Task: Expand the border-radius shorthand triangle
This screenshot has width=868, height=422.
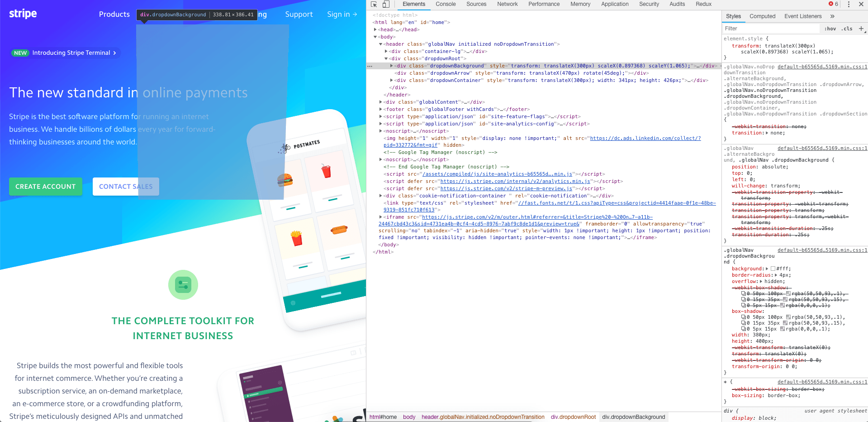Action: point(776,275)
